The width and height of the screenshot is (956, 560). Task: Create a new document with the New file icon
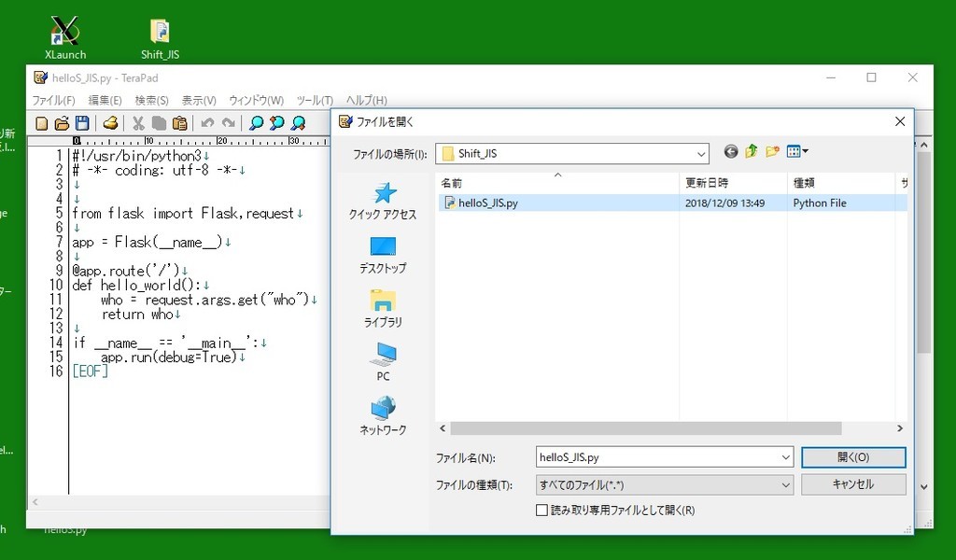[41, 122]
